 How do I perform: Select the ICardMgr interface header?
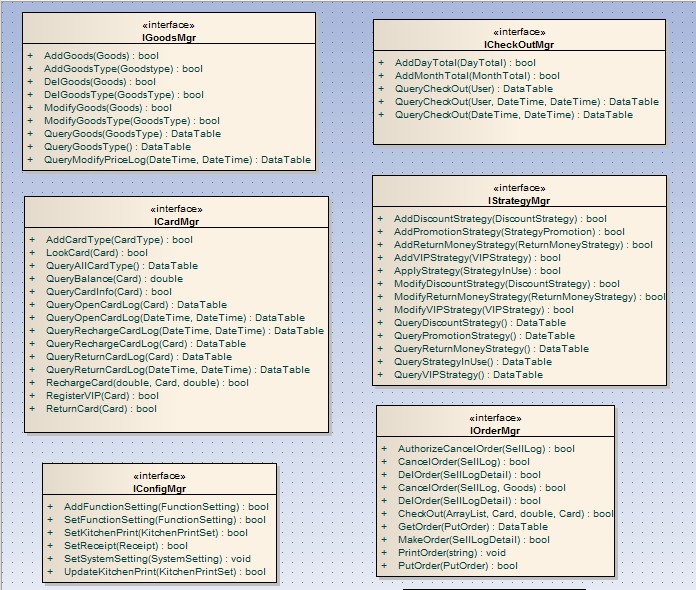pos(176,212)
